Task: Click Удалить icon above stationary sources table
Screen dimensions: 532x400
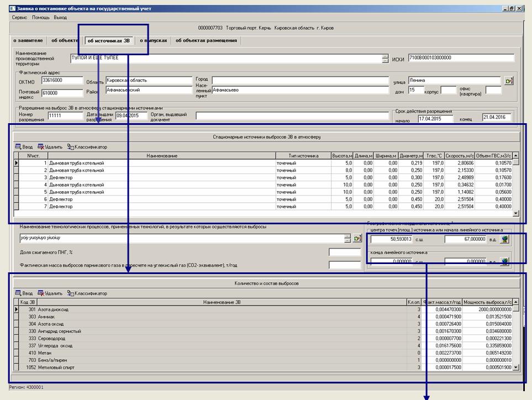Action: click(x=41, y=147)
